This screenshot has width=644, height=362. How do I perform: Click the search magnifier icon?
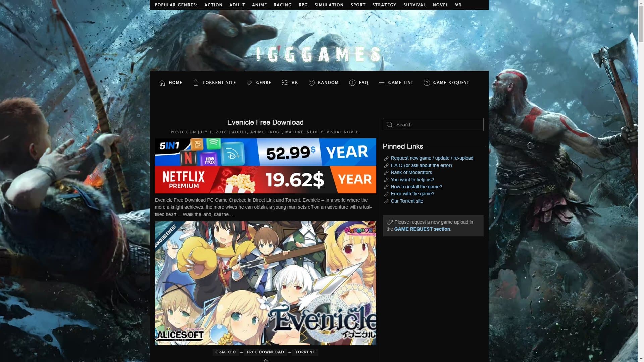(x=390, y=125)
